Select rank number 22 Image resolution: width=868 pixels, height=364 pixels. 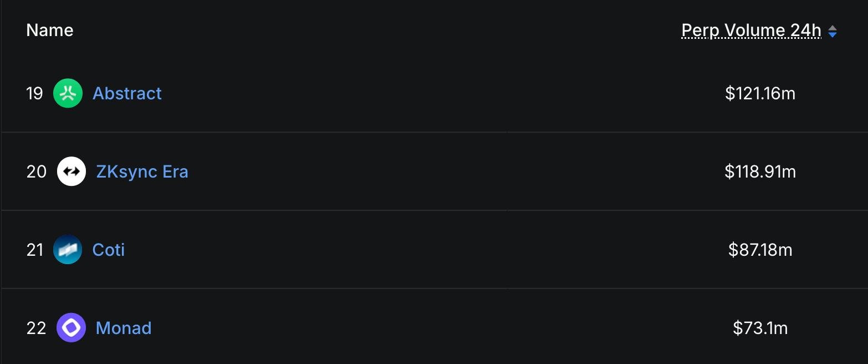click(x=36, y=328)
